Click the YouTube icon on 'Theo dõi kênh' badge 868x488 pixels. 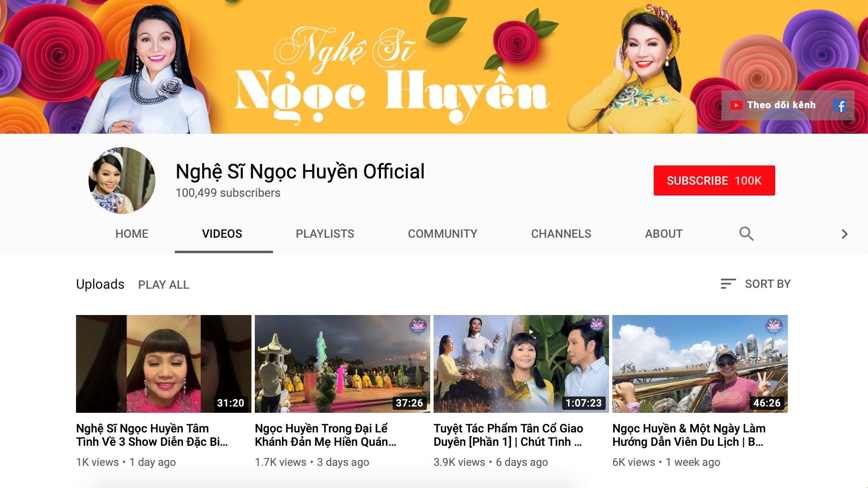coord(738,105)
